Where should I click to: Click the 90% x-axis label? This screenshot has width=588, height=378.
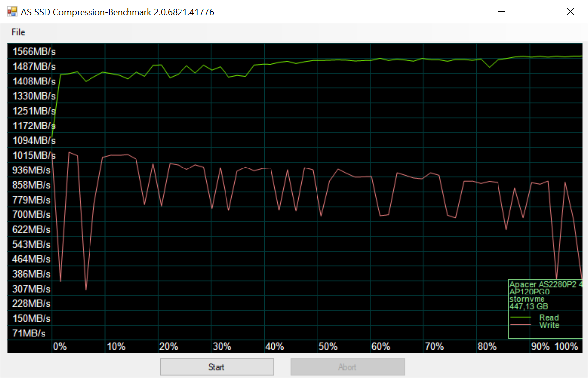541,346
